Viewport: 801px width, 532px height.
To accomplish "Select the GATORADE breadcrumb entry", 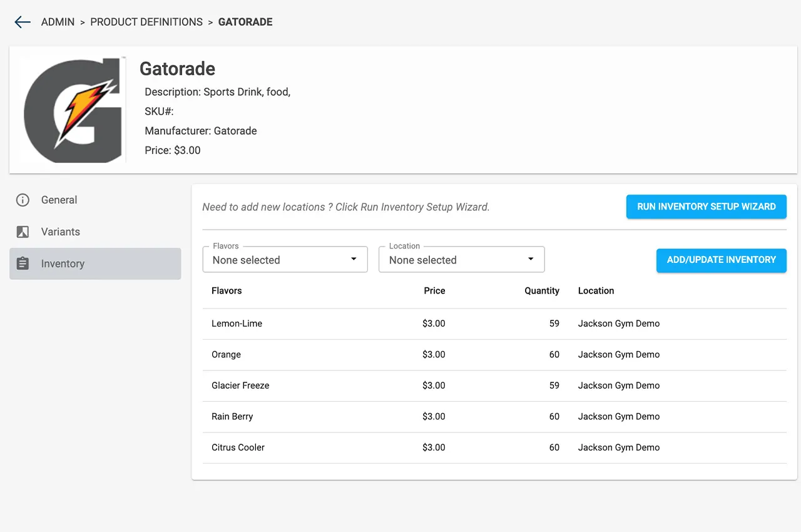I will click(x=245, y=22).
